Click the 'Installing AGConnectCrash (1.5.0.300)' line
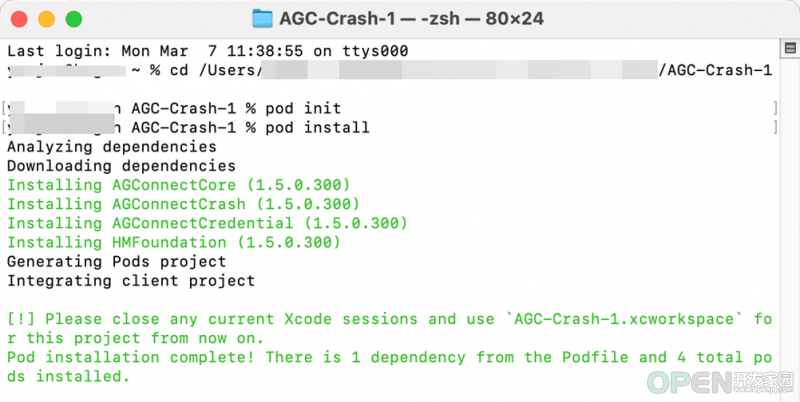The image size is (800, 402). pyautogui.click(x=183, y=204)
